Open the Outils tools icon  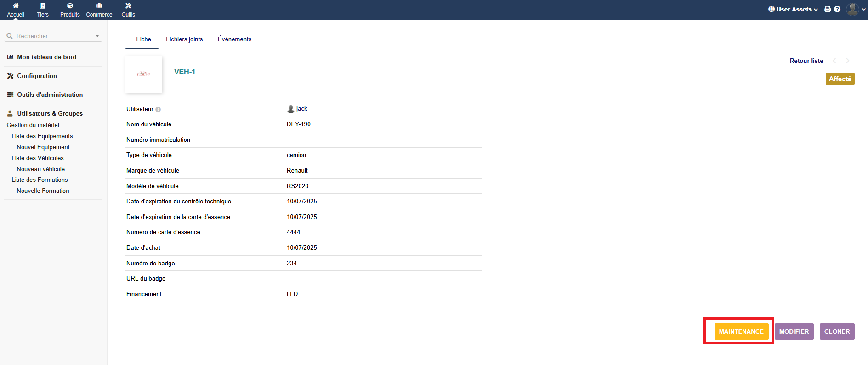(128, 6)
